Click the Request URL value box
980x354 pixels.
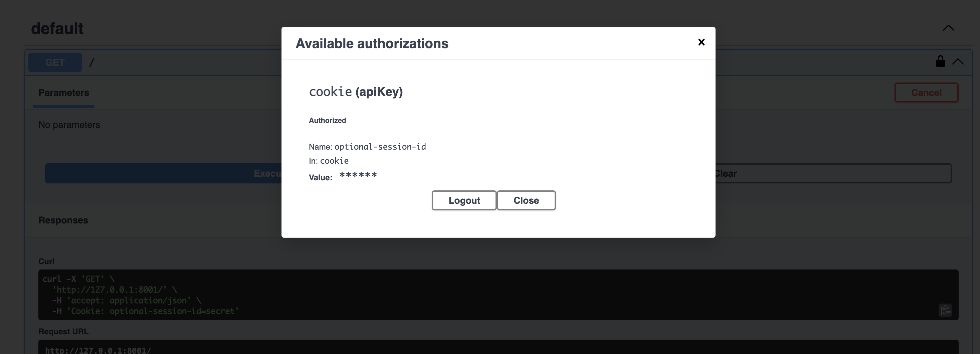tap(498, 347)
